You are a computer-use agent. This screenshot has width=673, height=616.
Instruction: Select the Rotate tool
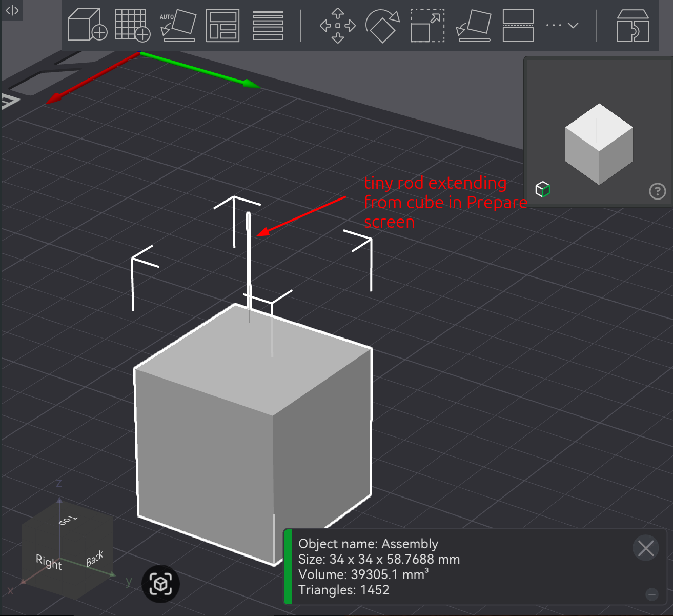(382, 25)
